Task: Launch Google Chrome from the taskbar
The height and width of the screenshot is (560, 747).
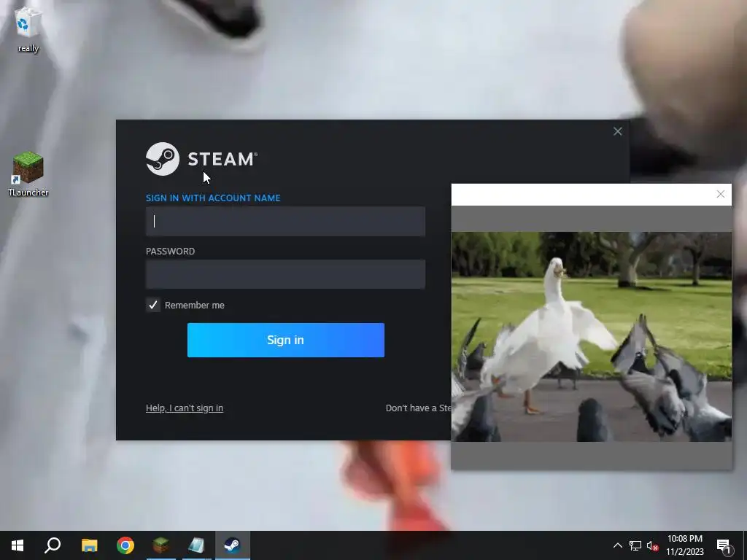Action: pyautogui.click(x=125, y=545)
